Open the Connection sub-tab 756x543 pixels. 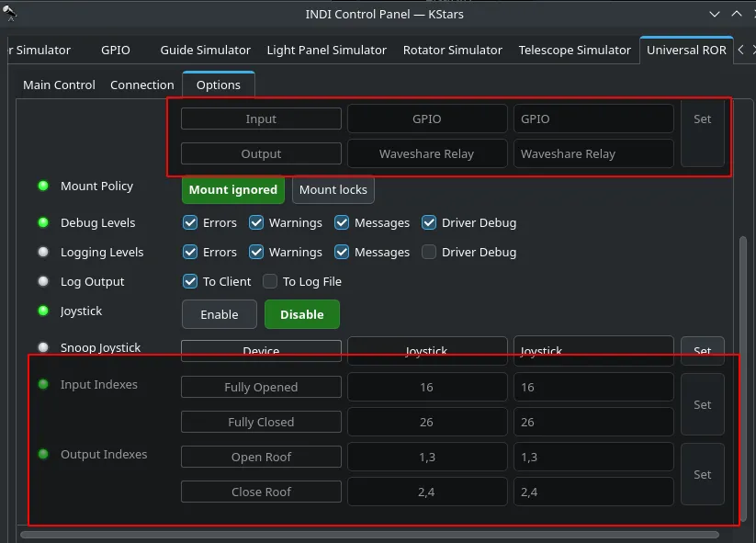click(x=142, y=85)
